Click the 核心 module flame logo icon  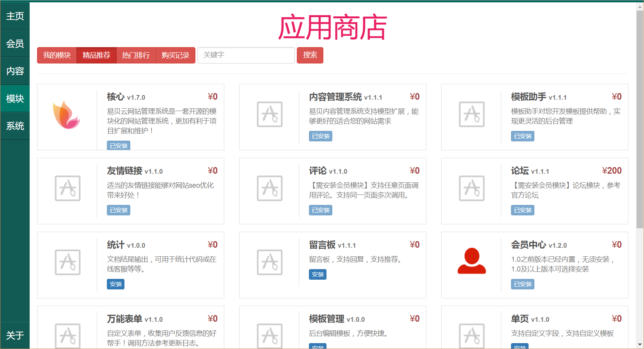click(x=67, y=115)
